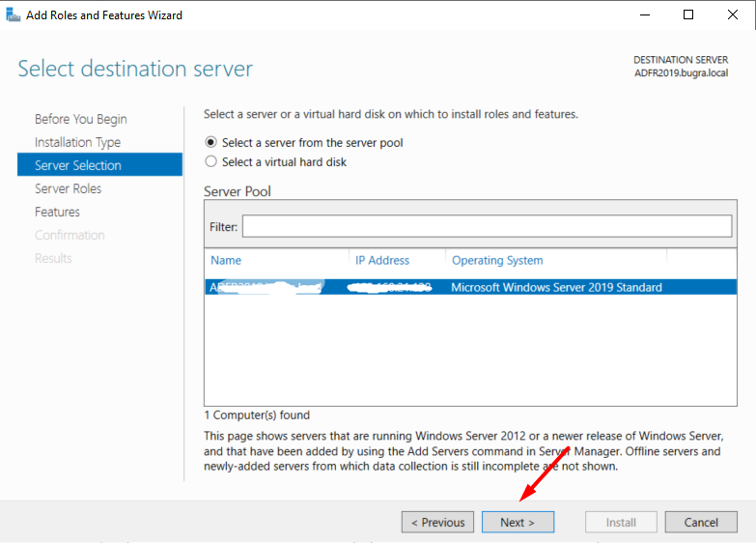756x543 pixels.
Task: Click the Next button
Action: (518, 523)
